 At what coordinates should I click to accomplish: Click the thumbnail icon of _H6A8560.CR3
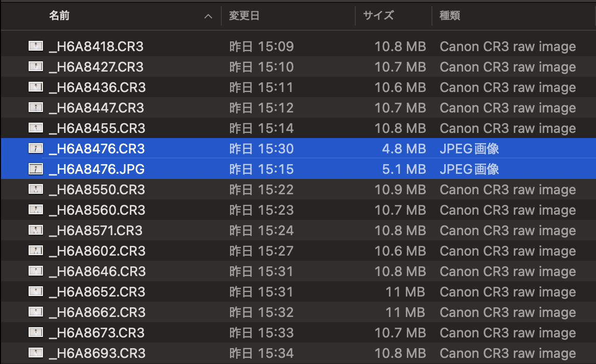coord(36,210)
